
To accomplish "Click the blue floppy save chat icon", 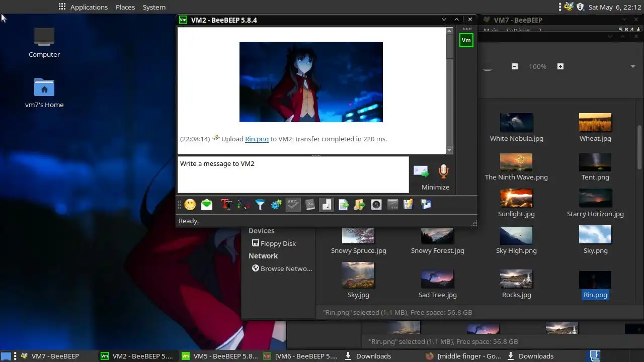I will pos(426,205).
